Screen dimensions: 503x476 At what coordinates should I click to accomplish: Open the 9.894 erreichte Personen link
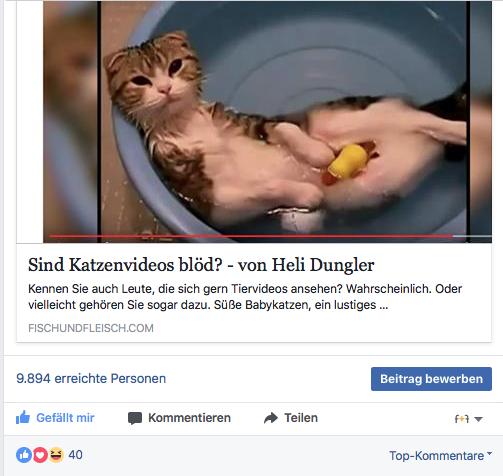(x=91, y=379)
